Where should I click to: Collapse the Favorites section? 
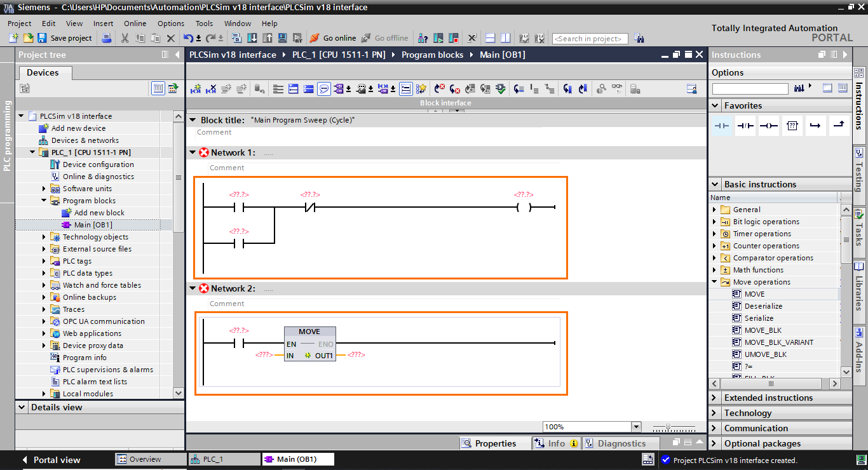pyautogui.click(x=716, y=105)
